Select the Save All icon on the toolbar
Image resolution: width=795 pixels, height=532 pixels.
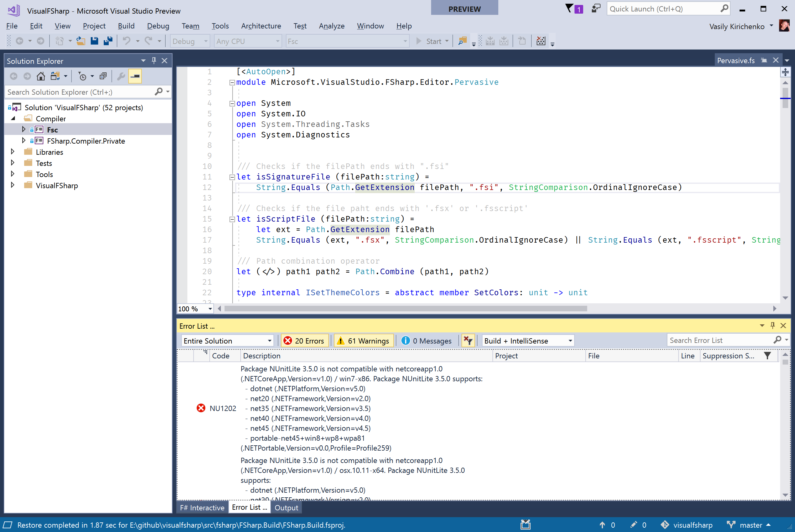tap(108, 41)
